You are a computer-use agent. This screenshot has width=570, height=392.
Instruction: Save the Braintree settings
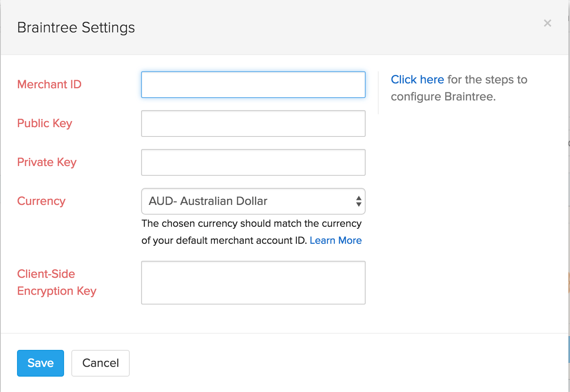click(40, 363)
